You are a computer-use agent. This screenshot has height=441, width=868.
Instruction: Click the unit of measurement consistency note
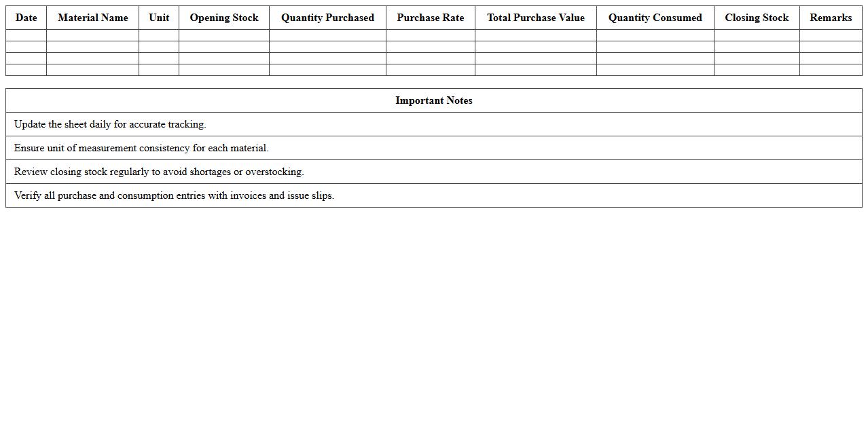pos(141,148)
